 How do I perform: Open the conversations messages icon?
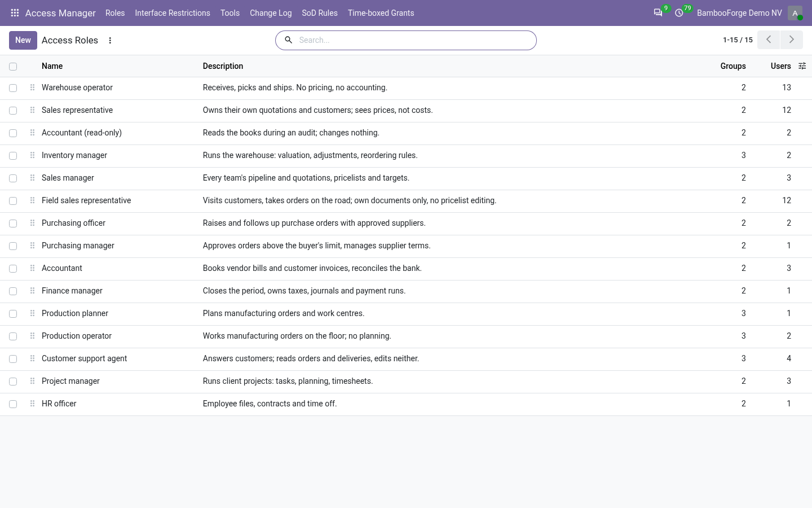658,13
